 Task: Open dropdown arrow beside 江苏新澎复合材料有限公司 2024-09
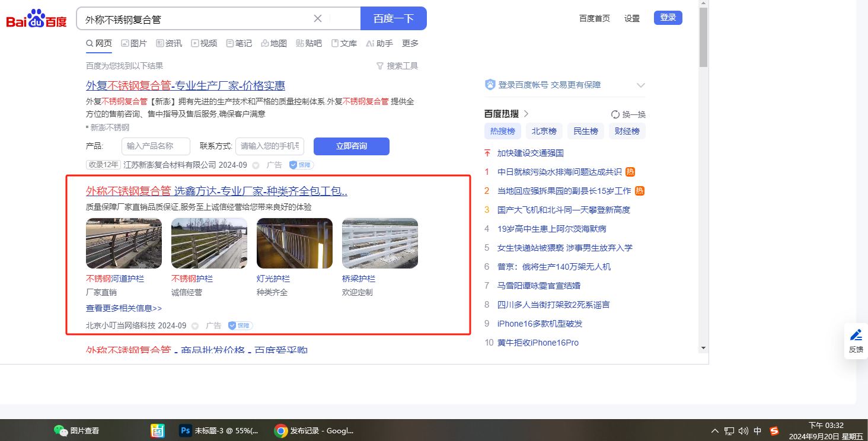point(256,165)
